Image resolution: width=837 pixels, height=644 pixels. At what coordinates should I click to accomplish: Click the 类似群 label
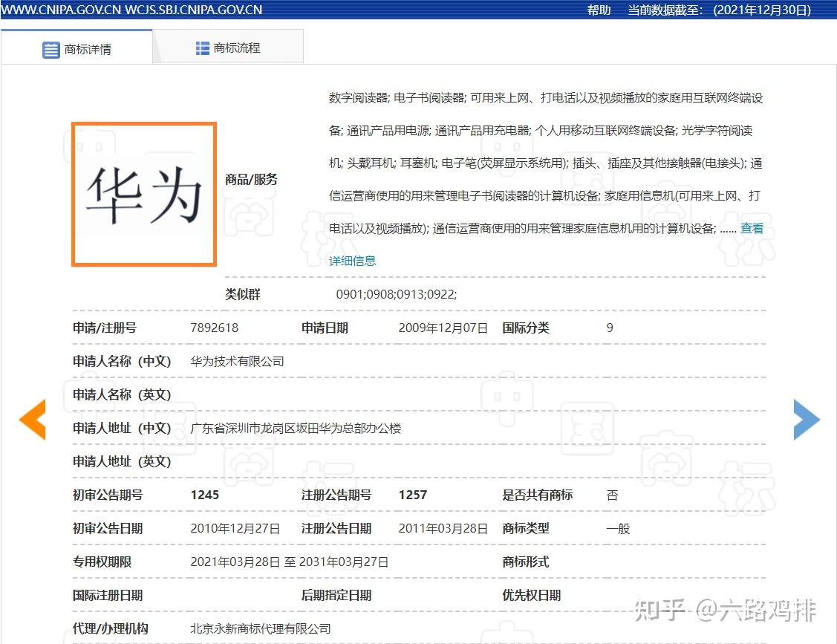[242, 294]
